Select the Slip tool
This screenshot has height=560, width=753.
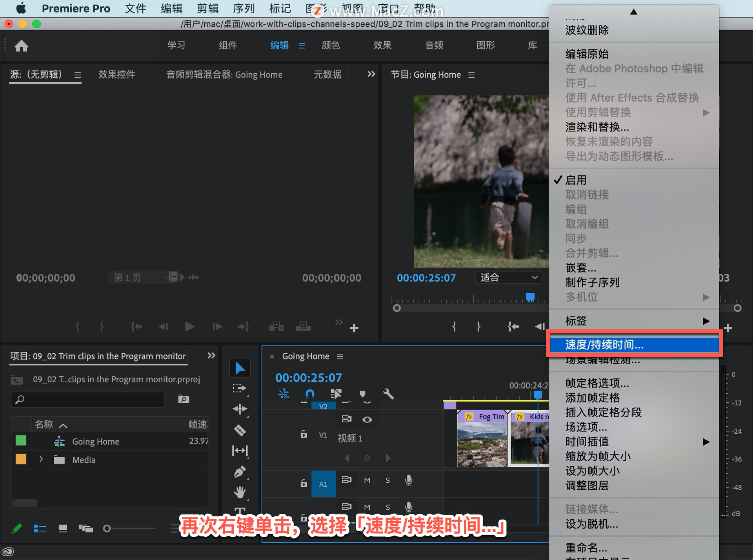click(240, 451)
